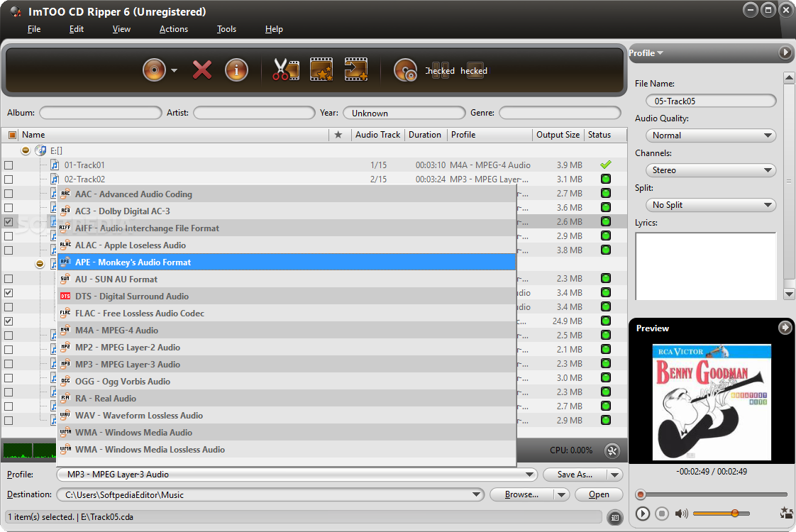The image size is (796, 532).
Task: Click the Save As... button
Action: pyautogui.click(x=575, y=475)
